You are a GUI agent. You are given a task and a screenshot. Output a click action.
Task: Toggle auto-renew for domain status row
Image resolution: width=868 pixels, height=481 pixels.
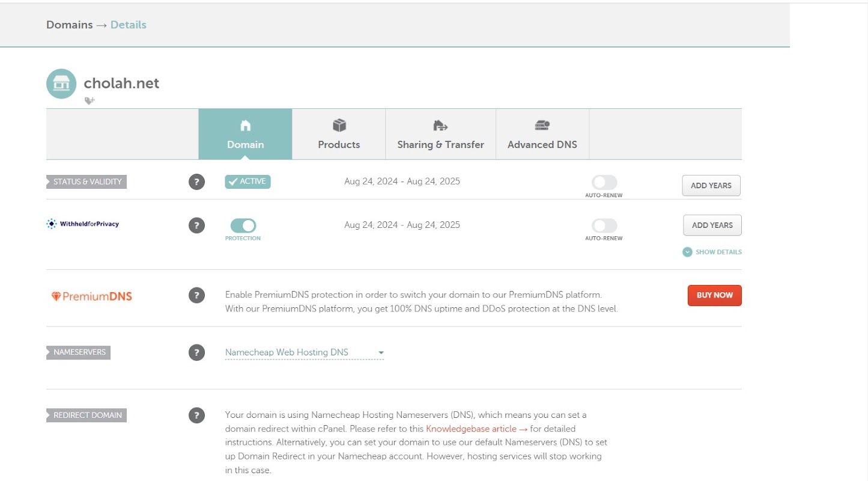604,183
